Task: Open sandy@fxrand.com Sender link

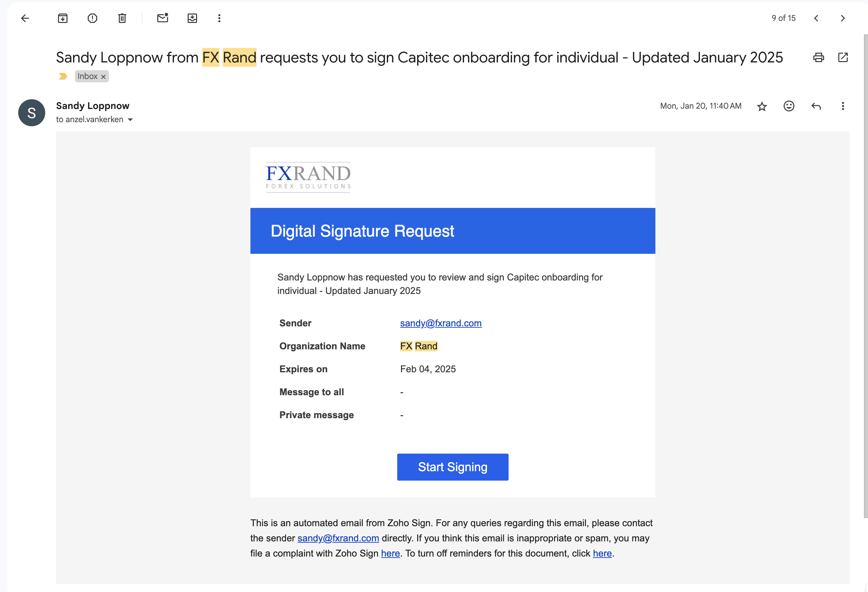Action: [x=441, y=323]
